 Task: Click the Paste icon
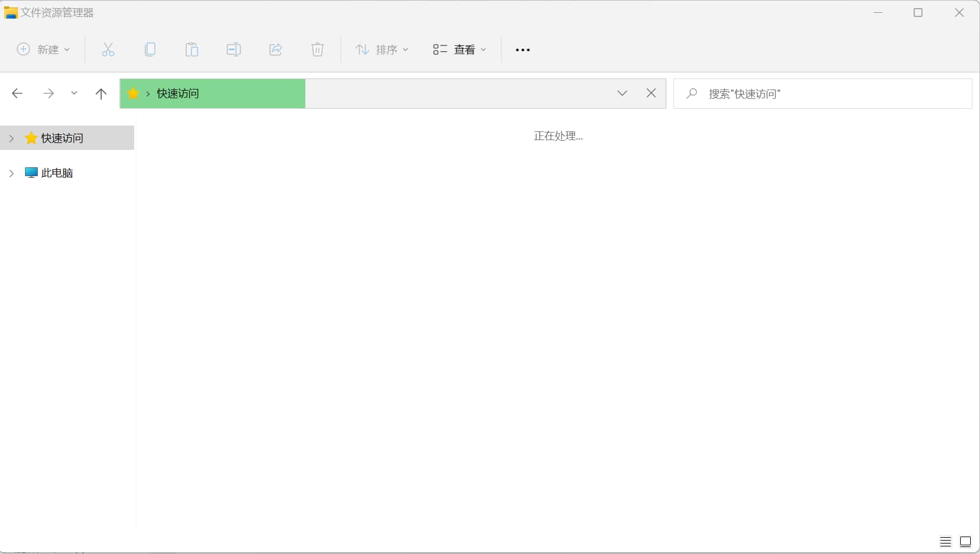(192, 49)
